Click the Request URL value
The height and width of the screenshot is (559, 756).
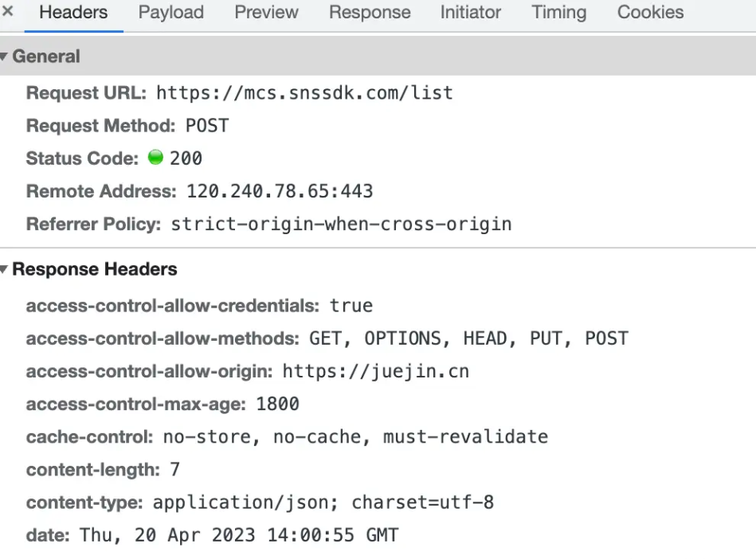[x=304, y=93]
